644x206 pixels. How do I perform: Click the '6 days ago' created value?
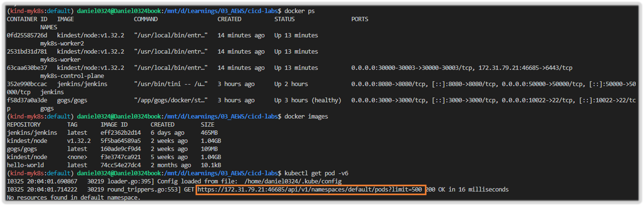[x=168, y=133]
